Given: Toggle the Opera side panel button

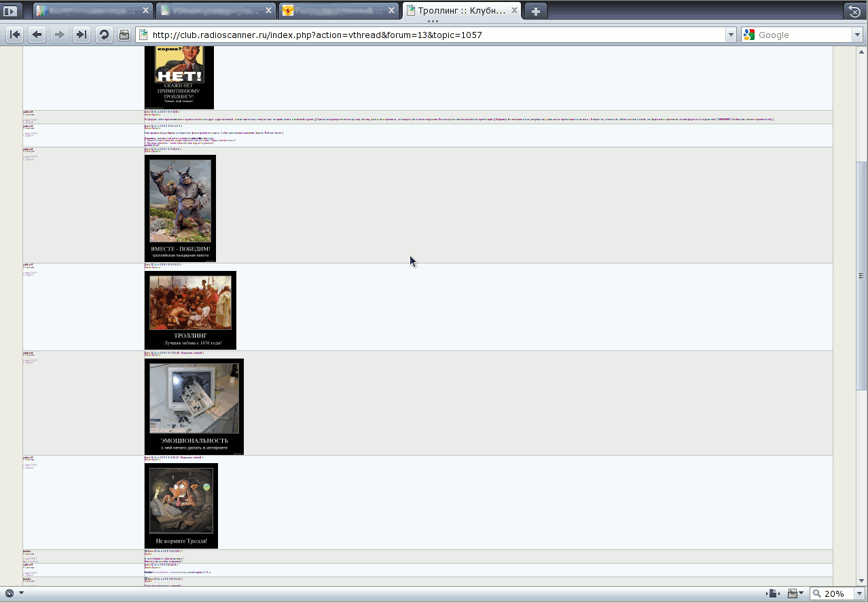Looking at the screenshot, I should tap(11, 11).
